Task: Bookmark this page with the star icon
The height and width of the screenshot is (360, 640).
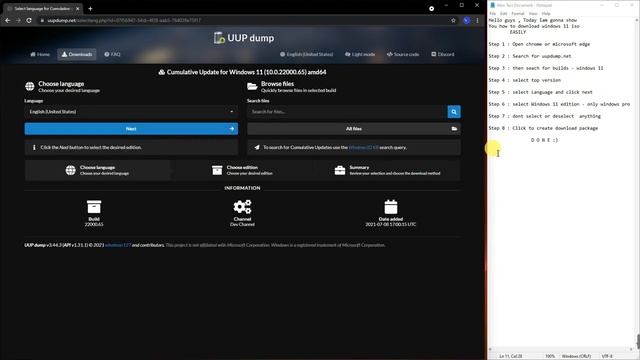Action: [x=453, y=20]
